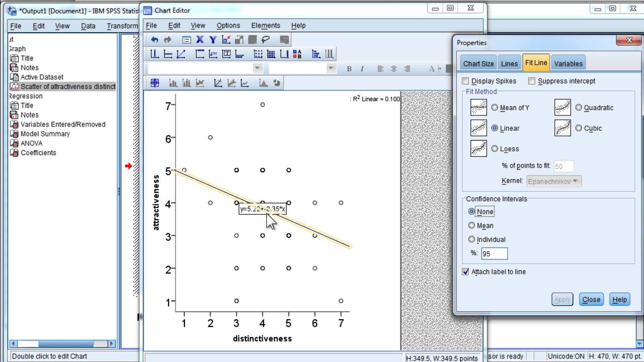This screenshot has height=362, width=644.
Task: Open the Data menu in Output window
Action: tap(88, 26)
